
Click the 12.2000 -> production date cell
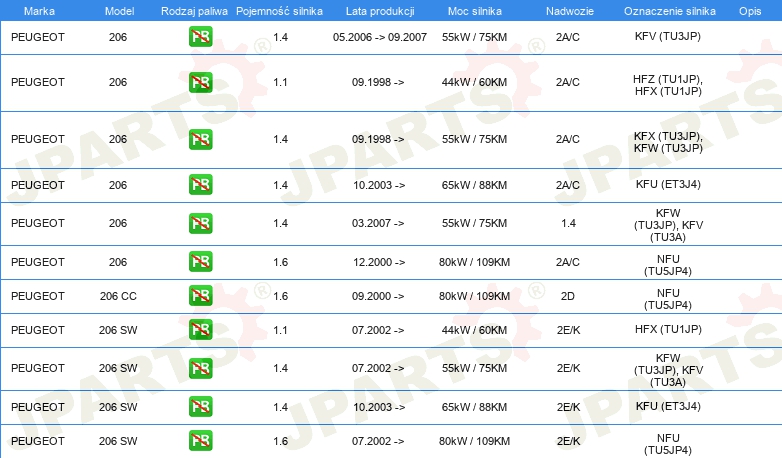(379, 262)
